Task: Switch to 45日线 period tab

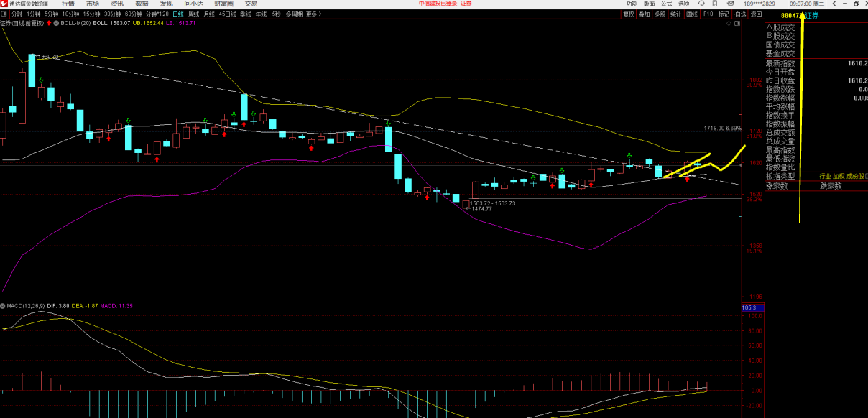Action: coord(227,14)
